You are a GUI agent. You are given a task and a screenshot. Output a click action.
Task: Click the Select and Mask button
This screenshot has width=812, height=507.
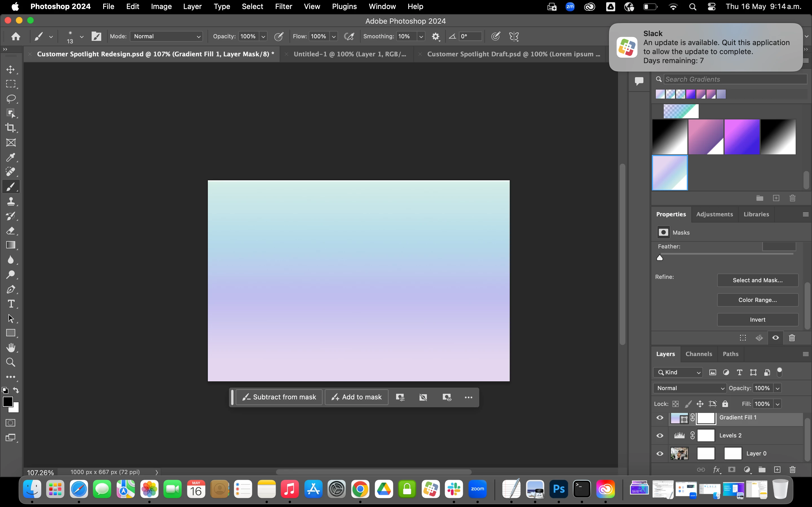757,280
